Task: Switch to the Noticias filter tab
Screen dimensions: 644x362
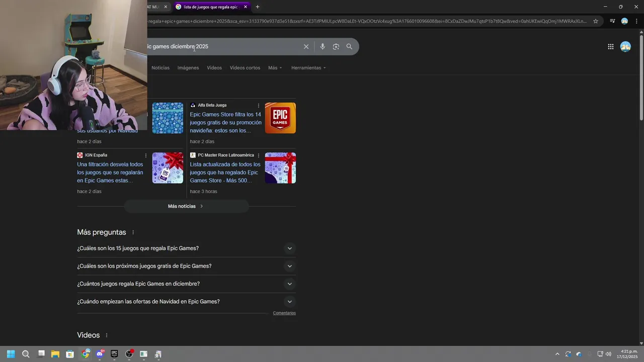Action: click(x=160, y=68)
